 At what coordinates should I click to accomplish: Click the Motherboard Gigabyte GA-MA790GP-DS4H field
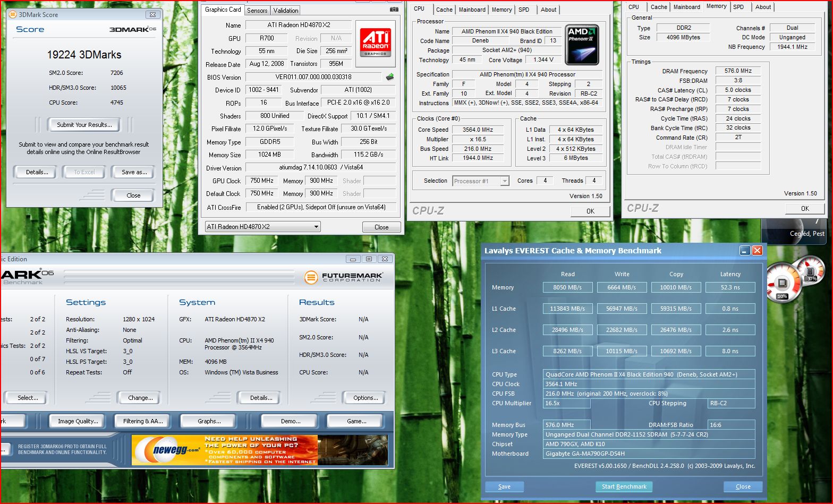point(649,454)
